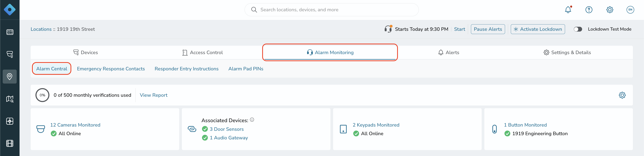The image size is (644, 156).
Task: Select the Locations pin sidebar icon
Action: [x=10, y=76]
